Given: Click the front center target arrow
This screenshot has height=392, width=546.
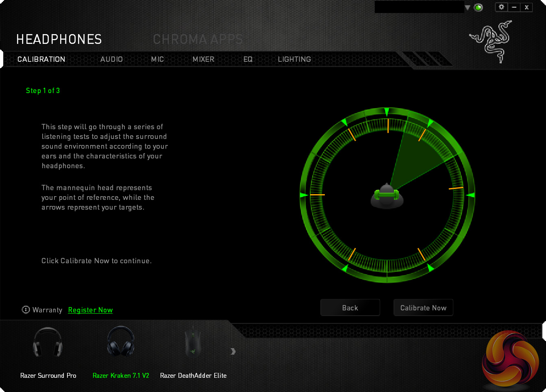Looking at the screenshot, I should (x=387, y=112).
